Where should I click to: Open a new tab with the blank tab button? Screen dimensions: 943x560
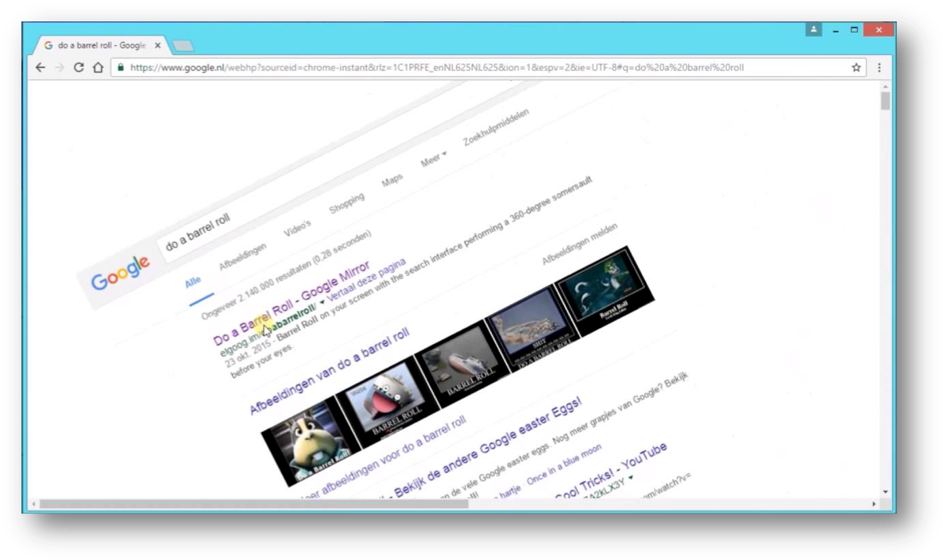click(183, 46)
